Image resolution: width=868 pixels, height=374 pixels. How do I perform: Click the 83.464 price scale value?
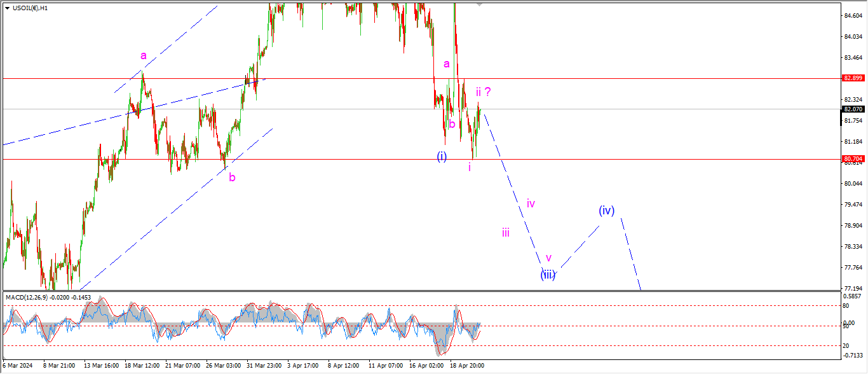pos(853,57)
